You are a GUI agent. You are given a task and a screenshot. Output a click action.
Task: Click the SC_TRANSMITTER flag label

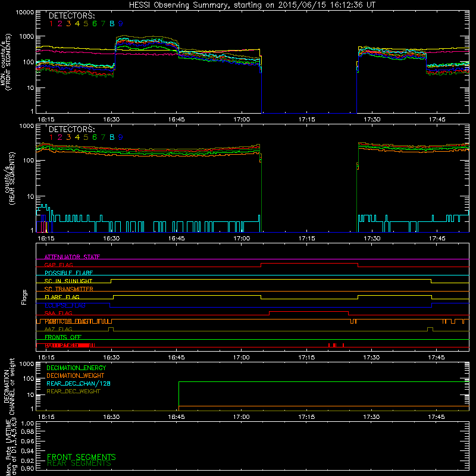(x=69, y=289)
